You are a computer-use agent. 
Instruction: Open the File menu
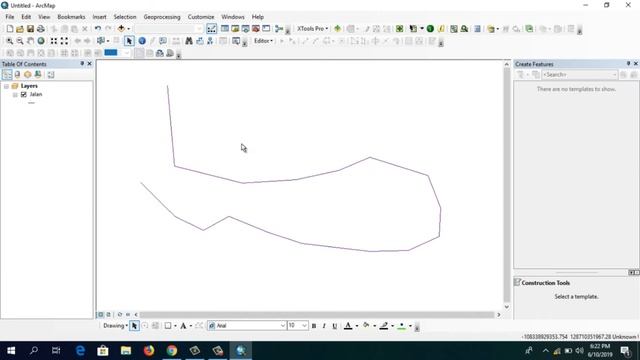(x=10, y=17)
